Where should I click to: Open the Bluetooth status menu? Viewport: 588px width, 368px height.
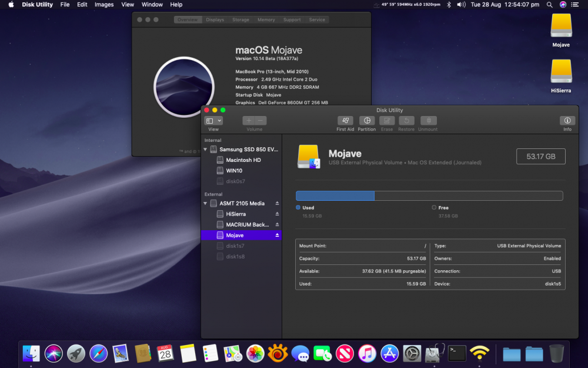click(449, 5)
